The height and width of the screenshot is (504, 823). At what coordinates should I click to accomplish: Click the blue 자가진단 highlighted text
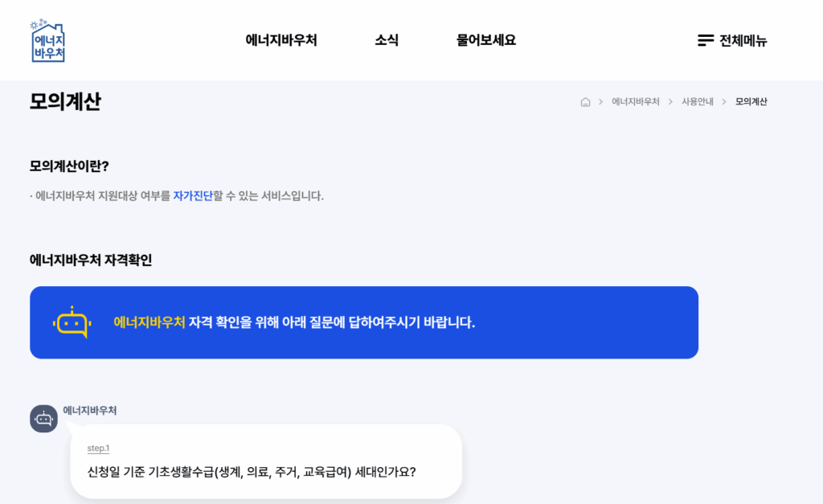click(x=193, y=196)
